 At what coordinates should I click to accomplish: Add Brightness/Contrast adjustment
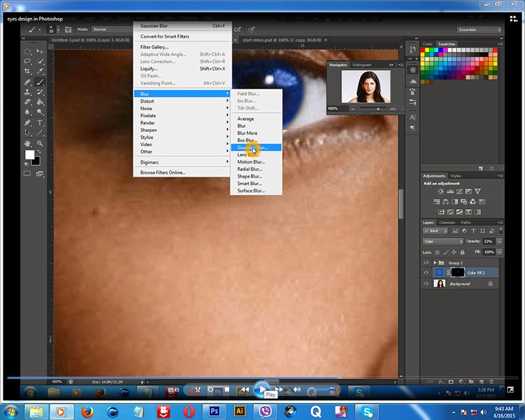coord(441,192)
